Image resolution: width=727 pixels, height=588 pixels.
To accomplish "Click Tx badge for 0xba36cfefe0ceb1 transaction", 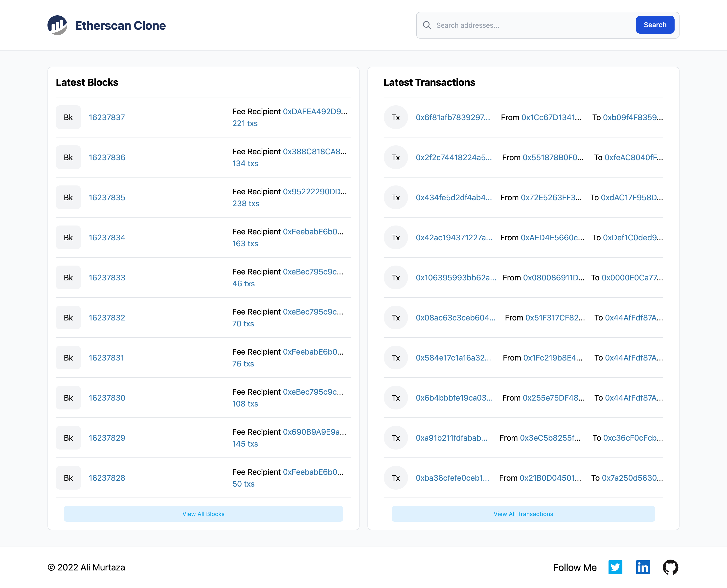I will pos(396,478).
